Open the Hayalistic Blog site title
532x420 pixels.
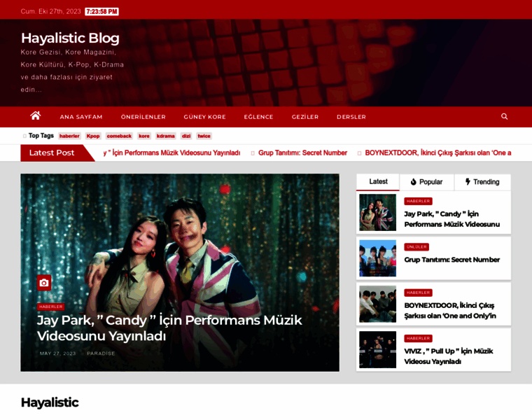(70, 38)
